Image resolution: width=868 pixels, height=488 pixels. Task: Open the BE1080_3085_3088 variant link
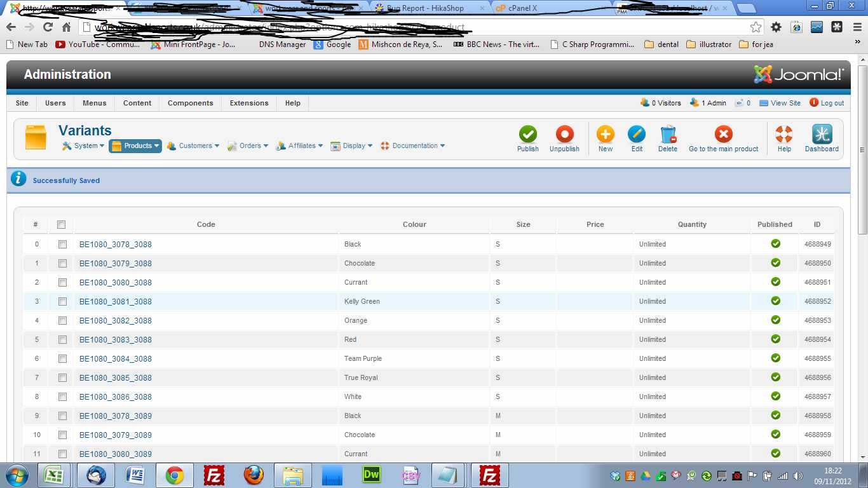[116, 377]
